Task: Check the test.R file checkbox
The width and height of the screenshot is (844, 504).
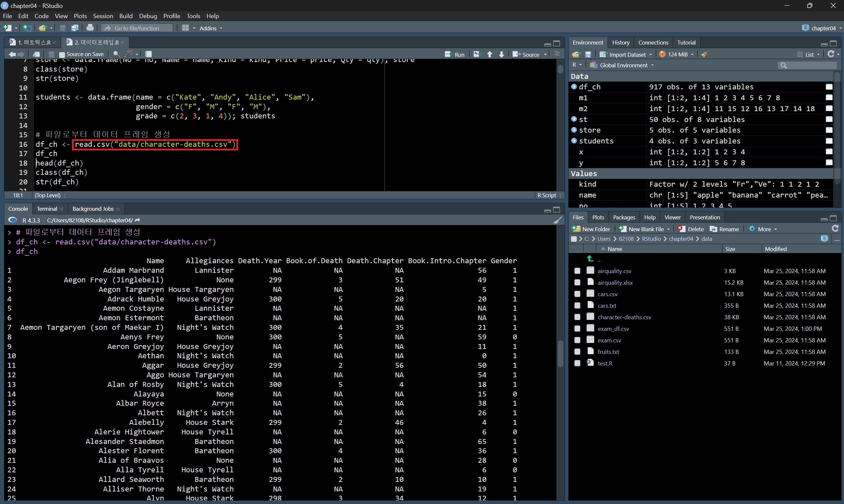Action: pyautogui.click(x=577, y=363)
